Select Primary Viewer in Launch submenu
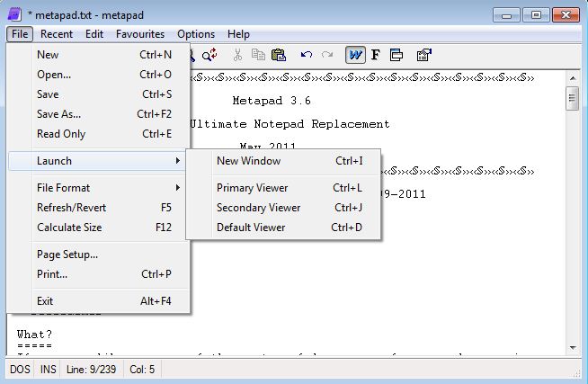Image resolution: width=588 pixels, height=384 pixels. (283, 188)
